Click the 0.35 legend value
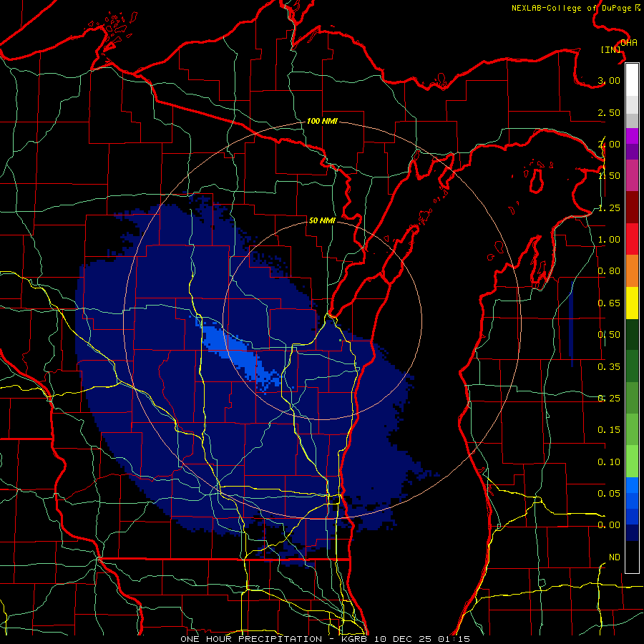The width and height of the screenshot is (644, 644). (609, 367)
